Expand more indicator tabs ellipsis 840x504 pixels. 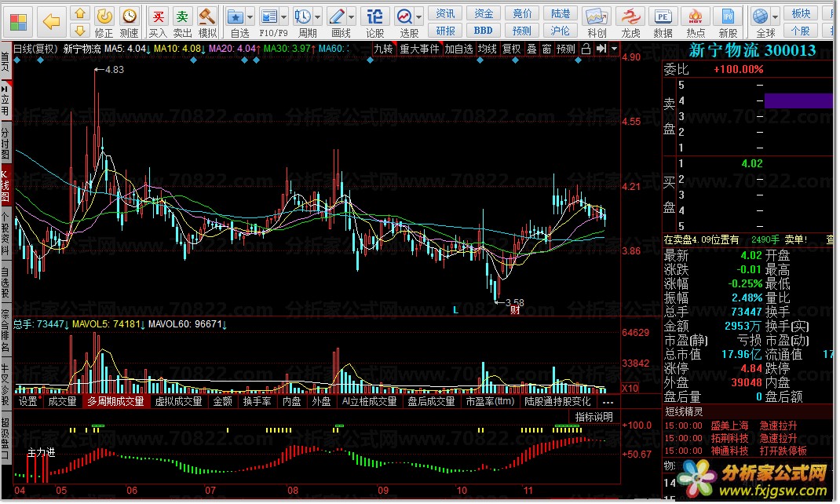point(608,402)
